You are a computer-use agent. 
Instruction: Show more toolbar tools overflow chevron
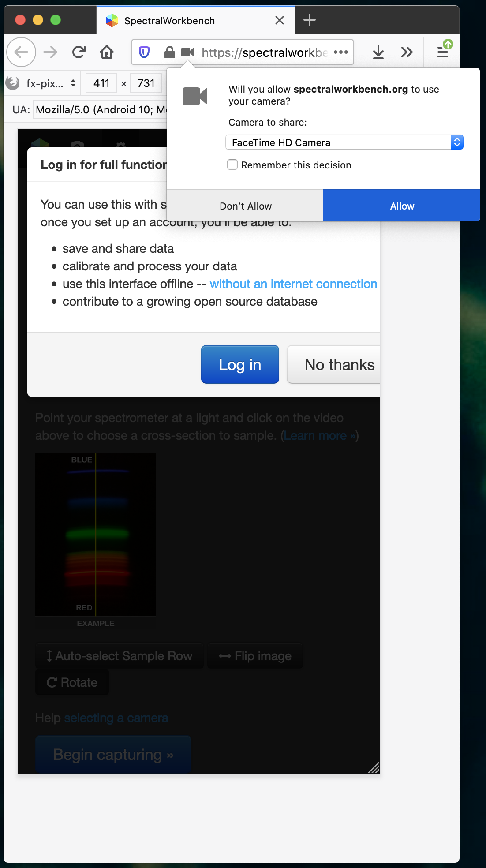click(407, 52)
